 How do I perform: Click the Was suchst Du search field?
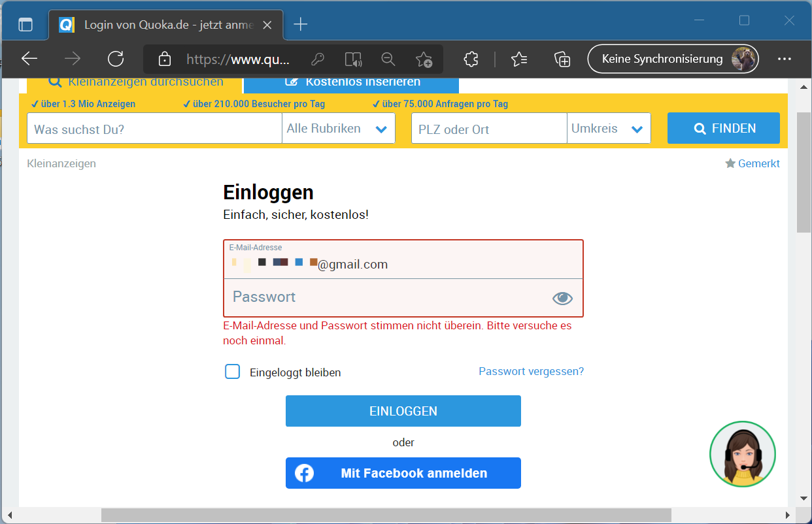coord(154,129)
